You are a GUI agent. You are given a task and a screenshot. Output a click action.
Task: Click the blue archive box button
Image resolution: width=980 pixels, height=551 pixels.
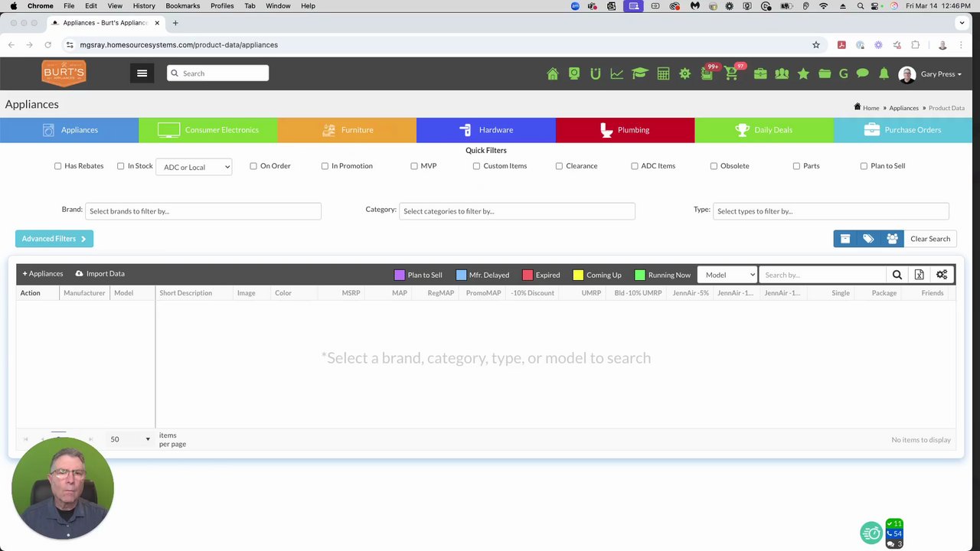(x=845, y=239)
